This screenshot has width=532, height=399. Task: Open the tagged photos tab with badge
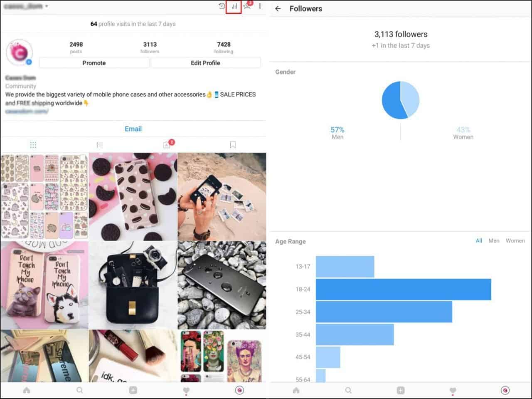[166, 144]
